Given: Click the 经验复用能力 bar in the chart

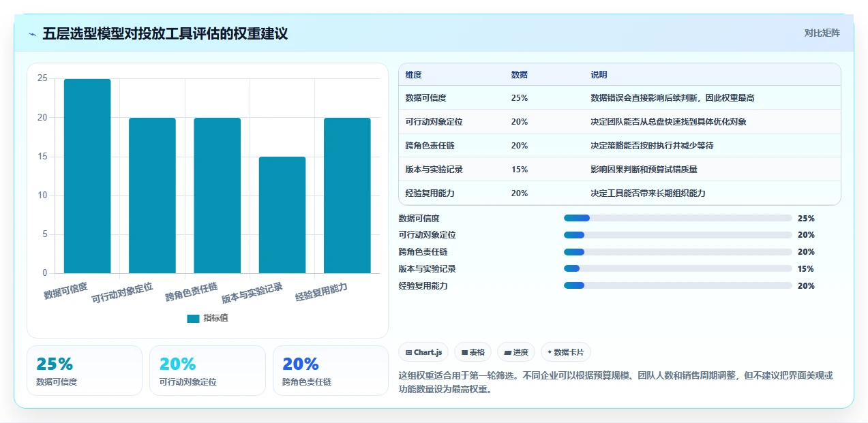Looking at the screenshot, I should tap(347, 195).
